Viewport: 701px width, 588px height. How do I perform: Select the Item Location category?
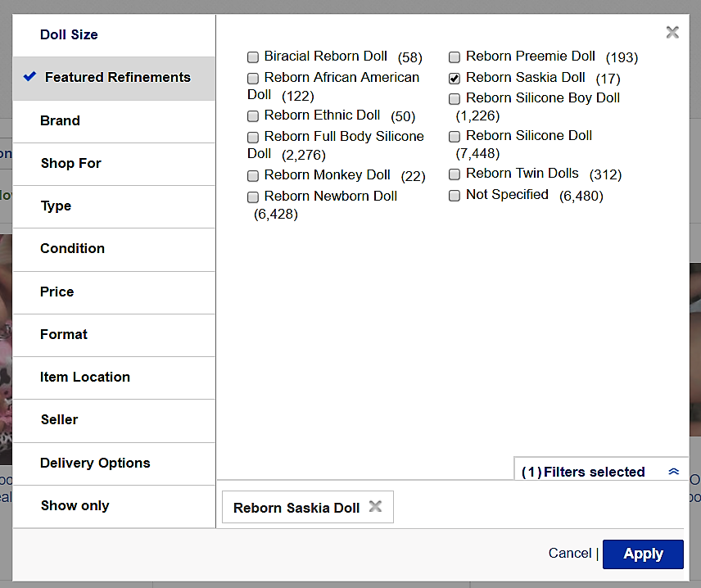[x=84, y=377]
